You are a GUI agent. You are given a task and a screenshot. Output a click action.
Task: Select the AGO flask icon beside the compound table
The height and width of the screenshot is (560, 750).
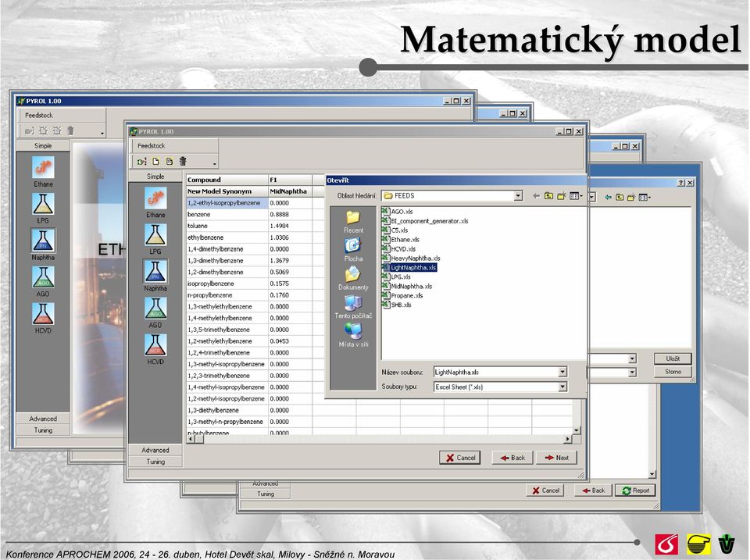[x=155, y=309]
